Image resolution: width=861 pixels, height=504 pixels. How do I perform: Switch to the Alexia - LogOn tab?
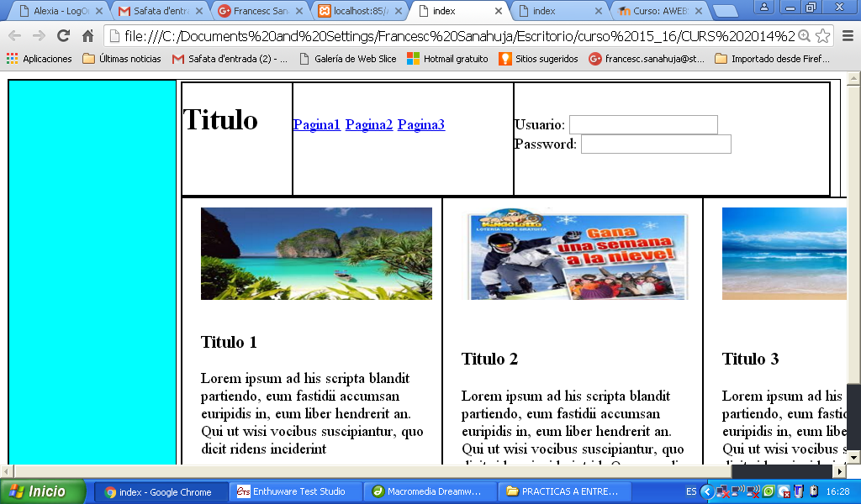click(58, 11)
